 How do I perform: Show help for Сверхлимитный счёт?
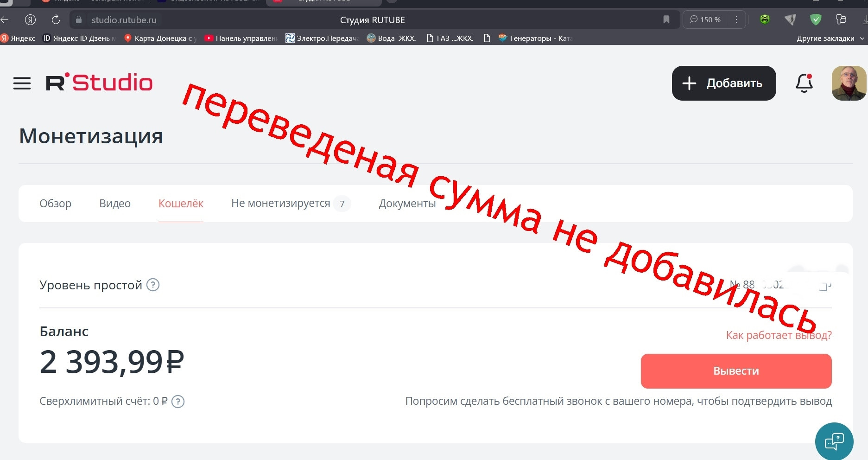178,402
